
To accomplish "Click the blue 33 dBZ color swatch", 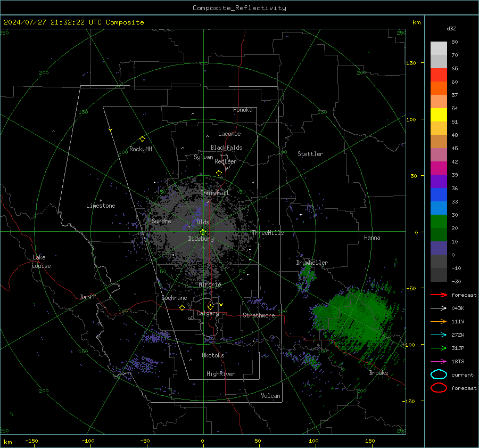I will 439,195.
